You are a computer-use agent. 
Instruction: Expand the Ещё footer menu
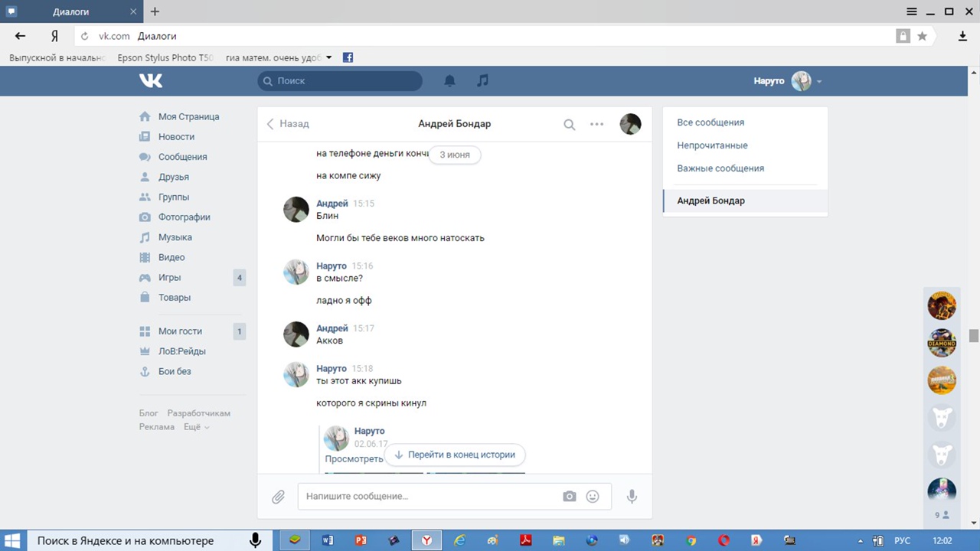(x=196, y=427)
